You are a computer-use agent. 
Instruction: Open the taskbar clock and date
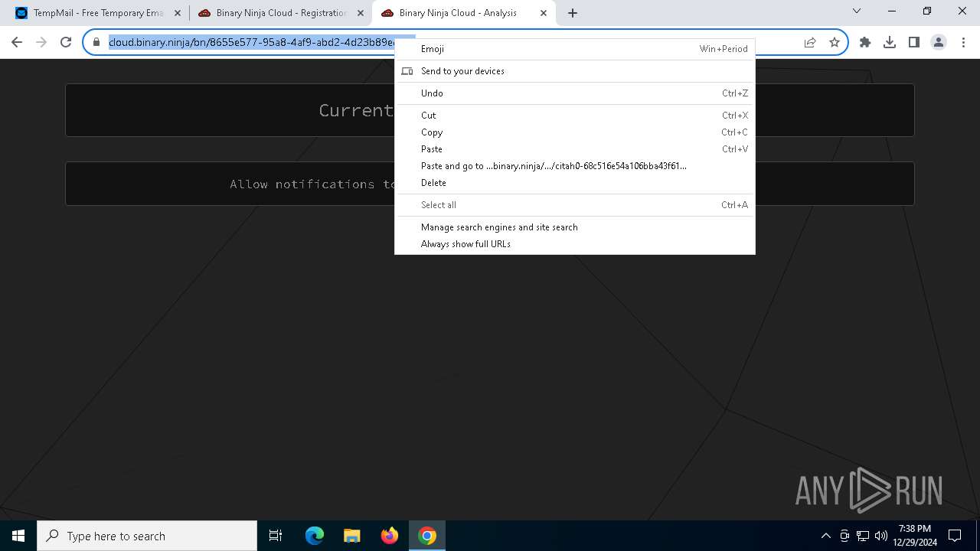coord(915,536)
